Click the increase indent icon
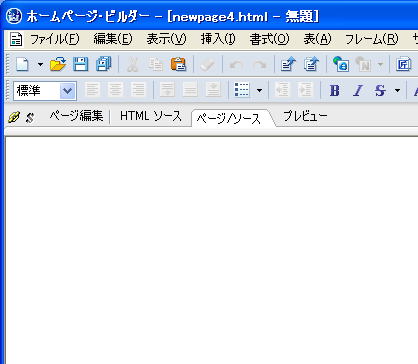418x364 pixels. [x=305, y=90]
